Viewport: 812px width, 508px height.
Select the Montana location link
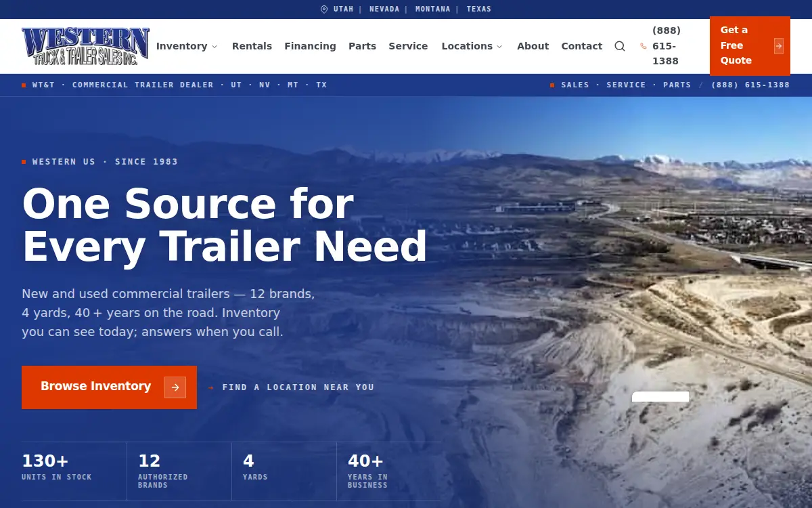[x=433, y=9]
